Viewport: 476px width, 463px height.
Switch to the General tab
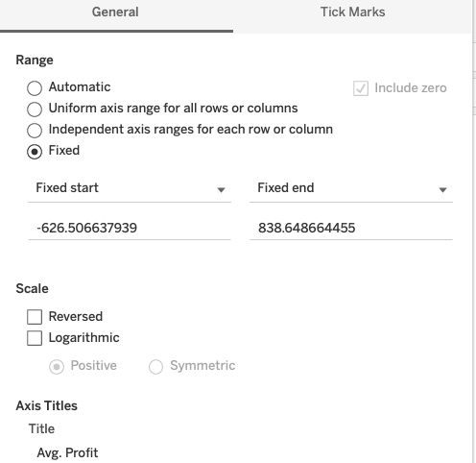[x=115, y=12]
